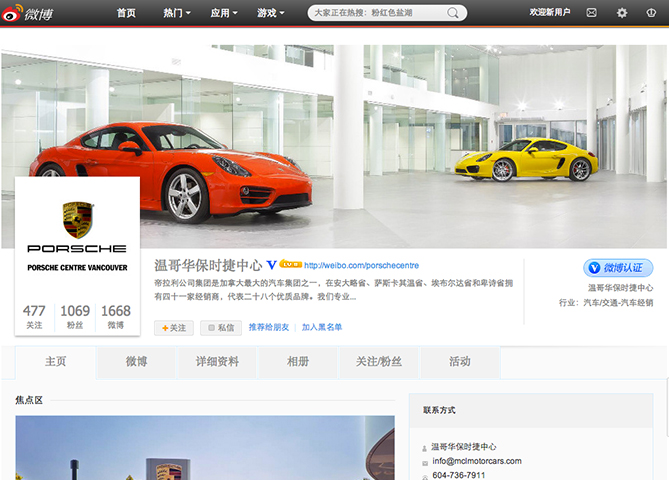
Task: Open the 相册 tab
Action: [x=297, y=362]
